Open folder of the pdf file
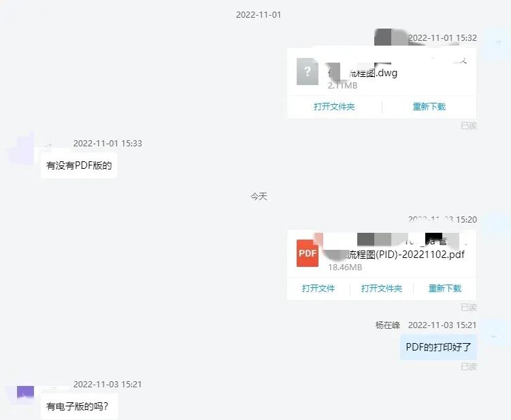This screenshot has width=511, height=420. (381, 288)
